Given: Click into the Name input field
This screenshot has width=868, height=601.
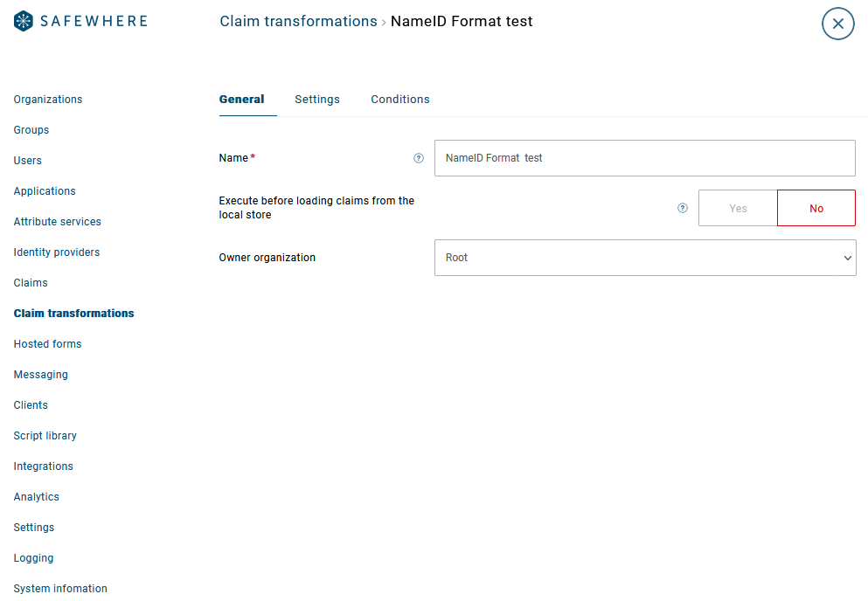Looking at the screenshot, I should click(645, 158).
